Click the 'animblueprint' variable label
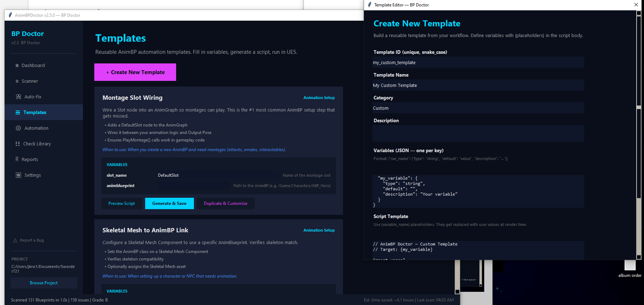This screenshot has height=305, width=644. click(121, 186)
